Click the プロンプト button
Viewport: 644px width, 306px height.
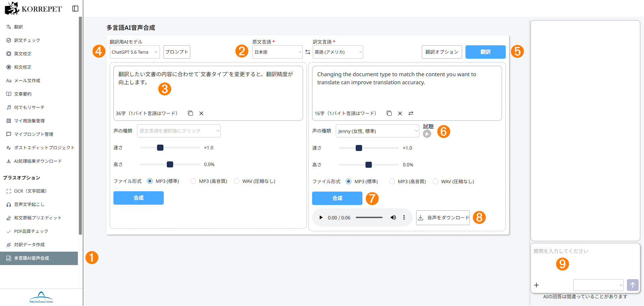point(177,52)
